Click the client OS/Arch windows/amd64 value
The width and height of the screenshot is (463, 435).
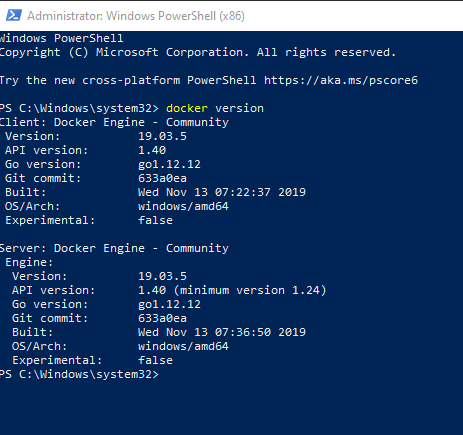click(x=183, y=206)
